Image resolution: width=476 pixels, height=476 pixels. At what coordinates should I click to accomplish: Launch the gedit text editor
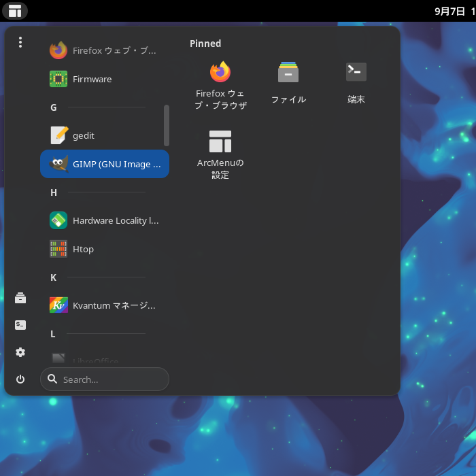click(x=105, y=135)
